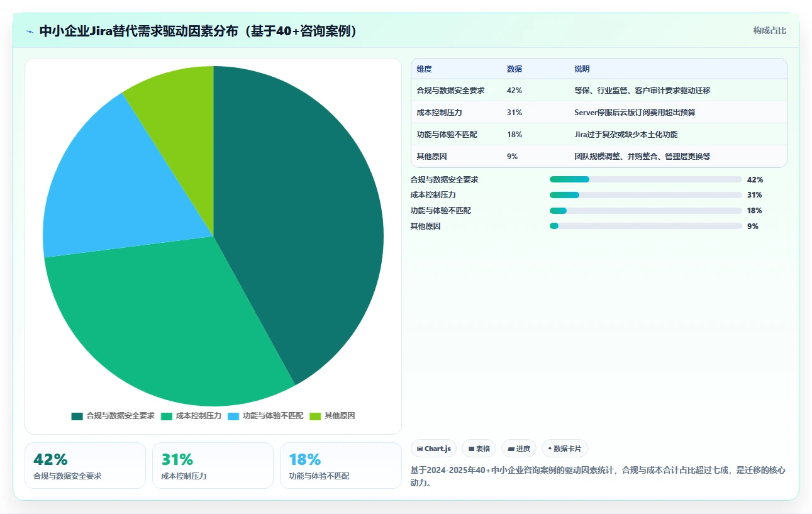Select table cell 功能与体验不匹配

(447, 135)
